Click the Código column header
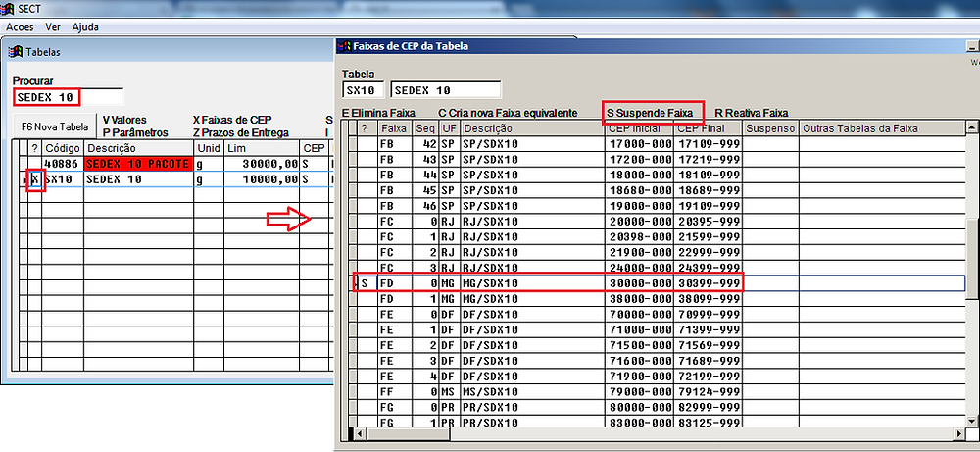Screen dimensions: 980x452 click(63, 148)
